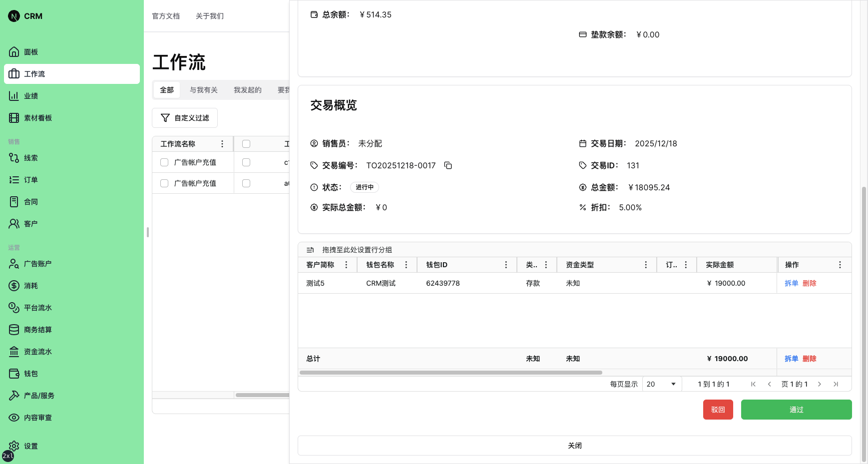
Task: Select the header checkbox in workflow table
Action: coord(246,143)
